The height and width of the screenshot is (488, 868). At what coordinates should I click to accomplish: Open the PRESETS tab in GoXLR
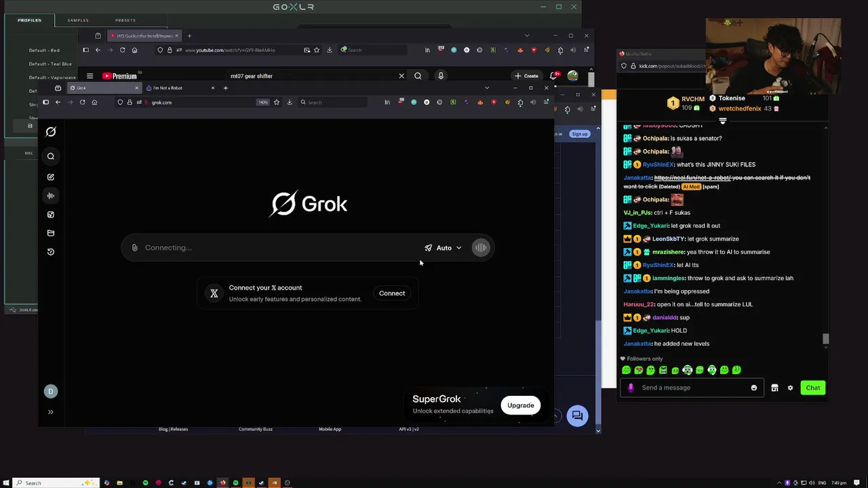pyautogui.click(x=125, y=20)
